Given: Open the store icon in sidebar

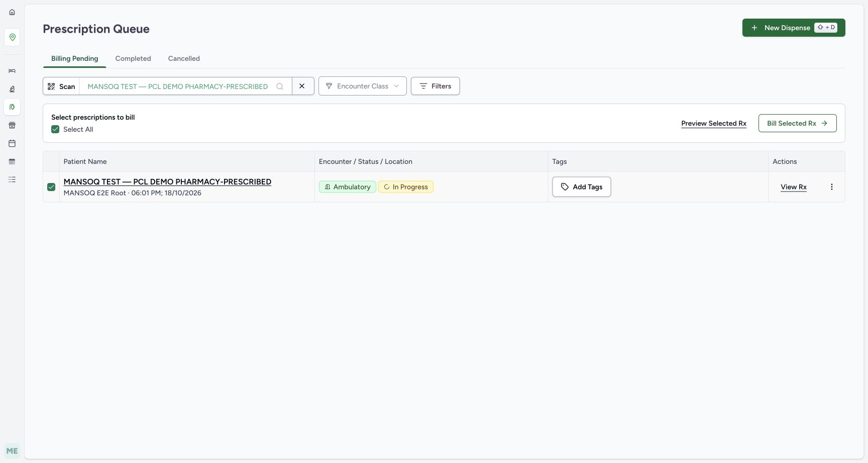Looking at the screenshot, I should point(12,125).
